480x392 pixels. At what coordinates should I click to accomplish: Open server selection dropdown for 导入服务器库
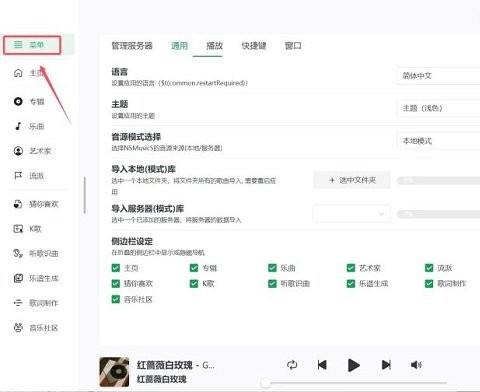(351, 213)
